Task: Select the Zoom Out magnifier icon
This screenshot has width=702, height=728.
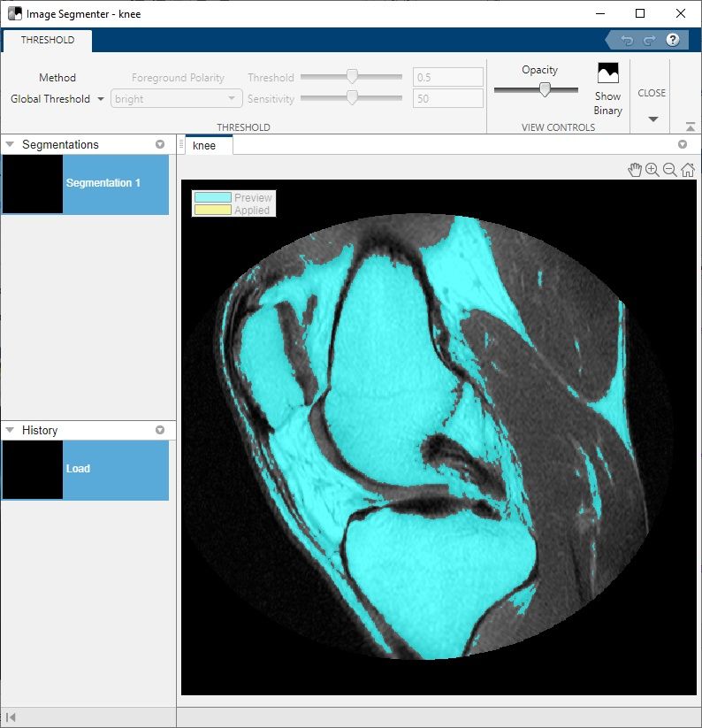Action: coord(670,170)
